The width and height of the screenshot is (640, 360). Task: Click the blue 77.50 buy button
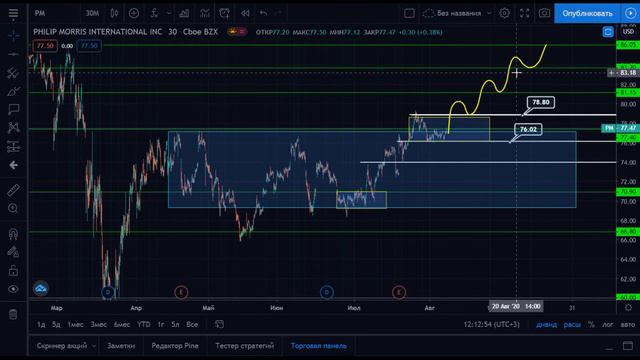coord(89,46)
